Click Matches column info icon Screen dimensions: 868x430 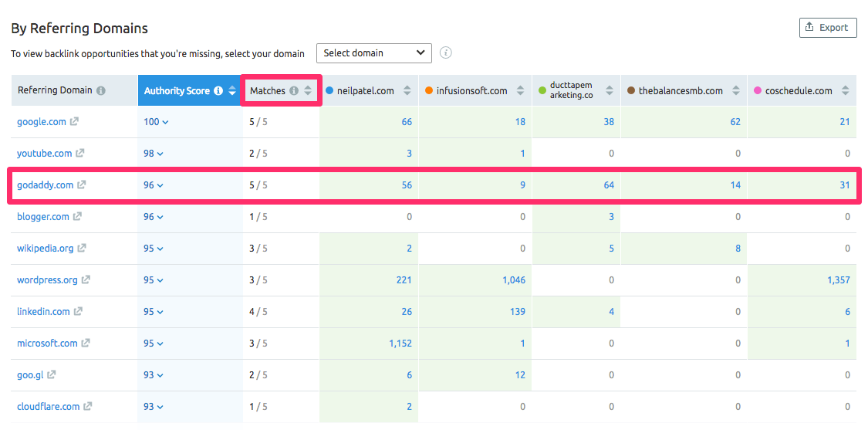pos(294,91)
